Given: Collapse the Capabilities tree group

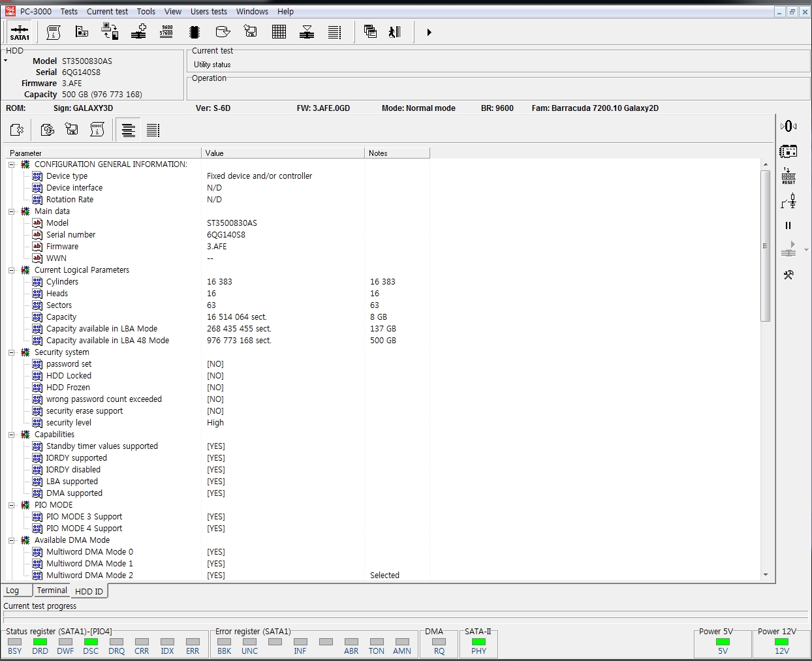Looking at the screenshot, I should click(11, 435).
